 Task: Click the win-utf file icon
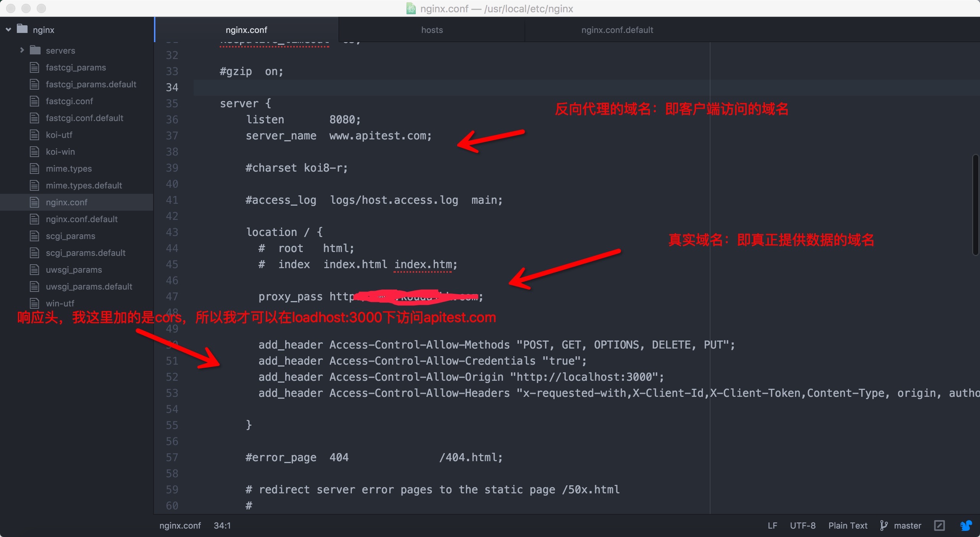(34, 303)
